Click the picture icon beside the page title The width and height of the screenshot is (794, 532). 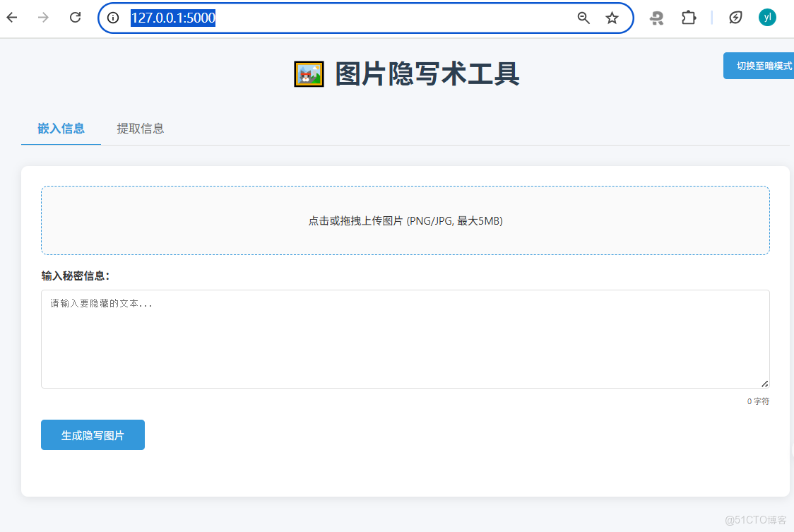coord(308,73)
